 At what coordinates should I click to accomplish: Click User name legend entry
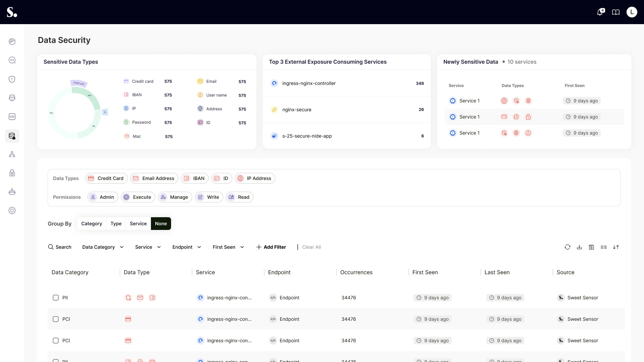(x=222, y=95)
